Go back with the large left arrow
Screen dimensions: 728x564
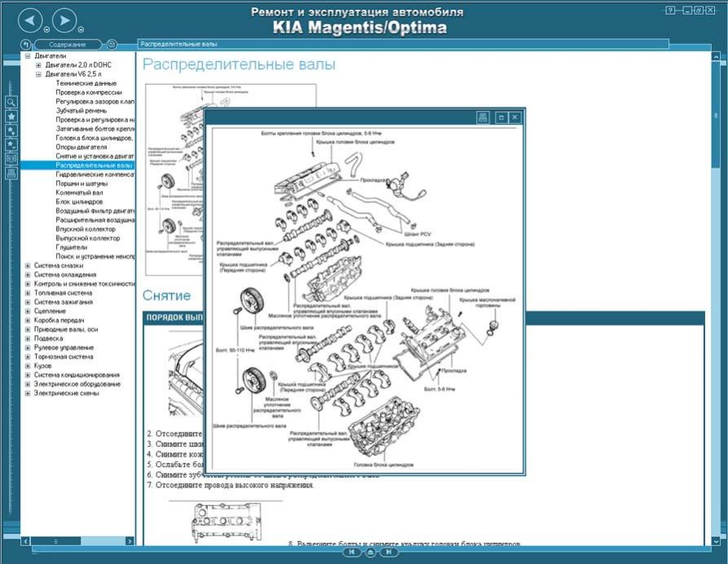30,20
